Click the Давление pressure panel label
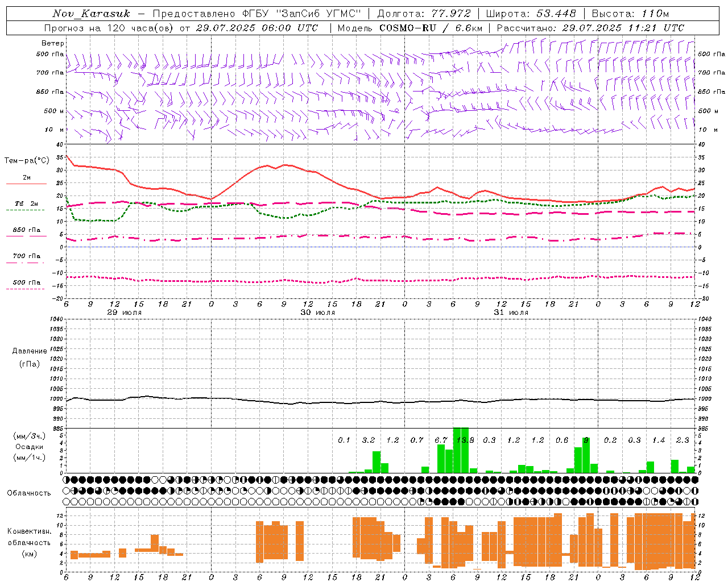Viewport: 728px width, 582px height. pyautogui.click(x=30, y=351)
